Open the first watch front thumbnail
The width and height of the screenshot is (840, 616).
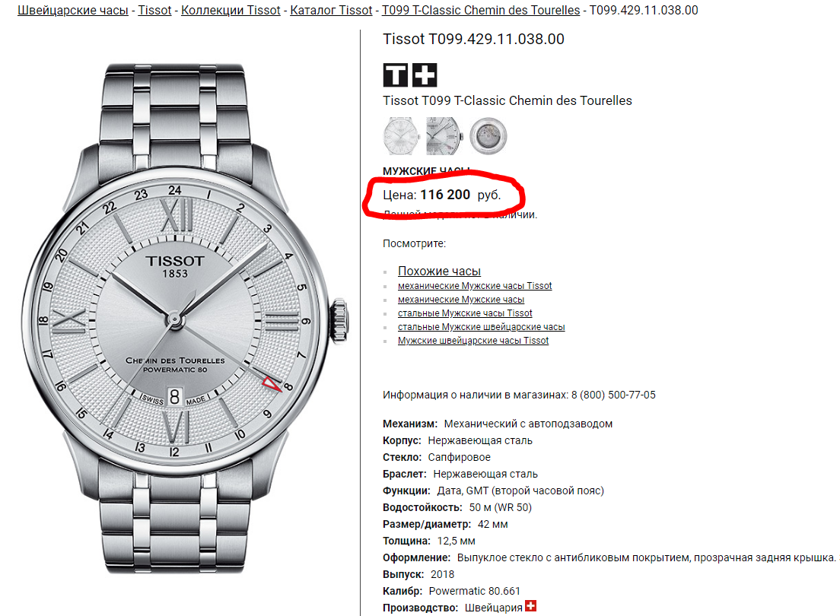coord(400,136)
